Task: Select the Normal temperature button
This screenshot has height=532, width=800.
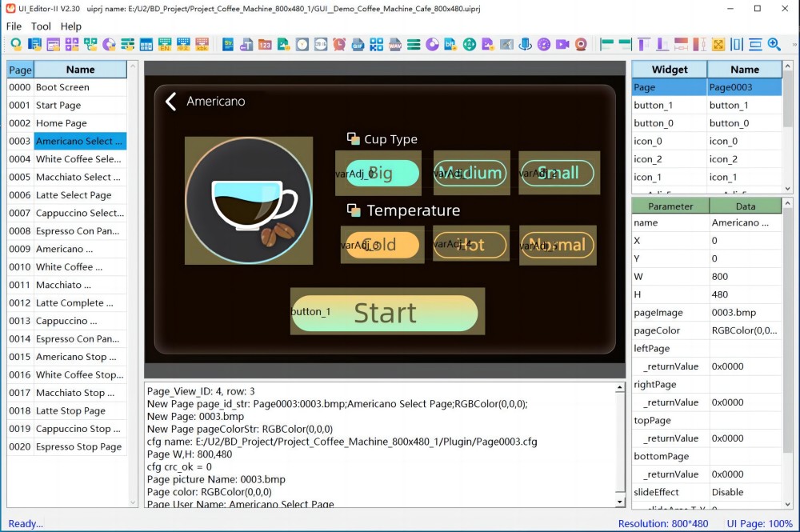Action: [558, 246]
